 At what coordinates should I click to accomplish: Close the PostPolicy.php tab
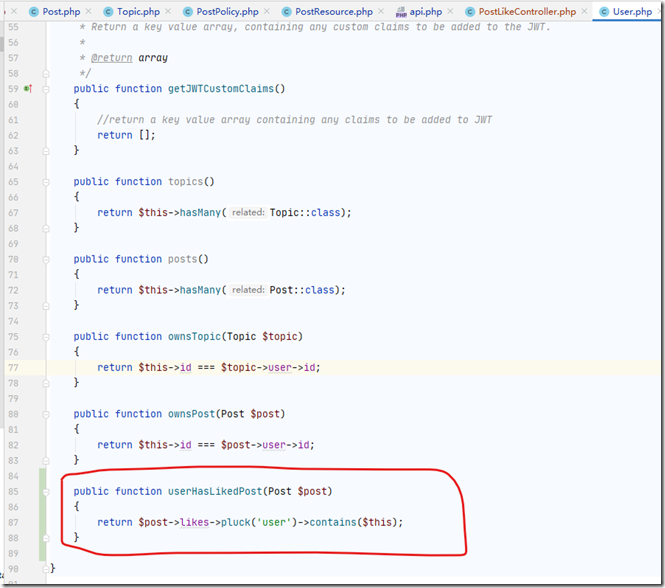[x=267, y=11]
